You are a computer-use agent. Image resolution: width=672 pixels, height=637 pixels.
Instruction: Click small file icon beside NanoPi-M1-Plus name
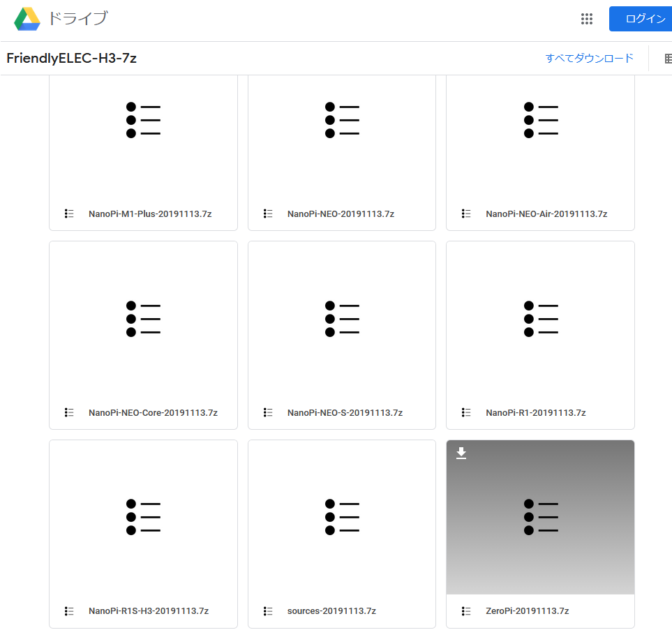(69, 213)
